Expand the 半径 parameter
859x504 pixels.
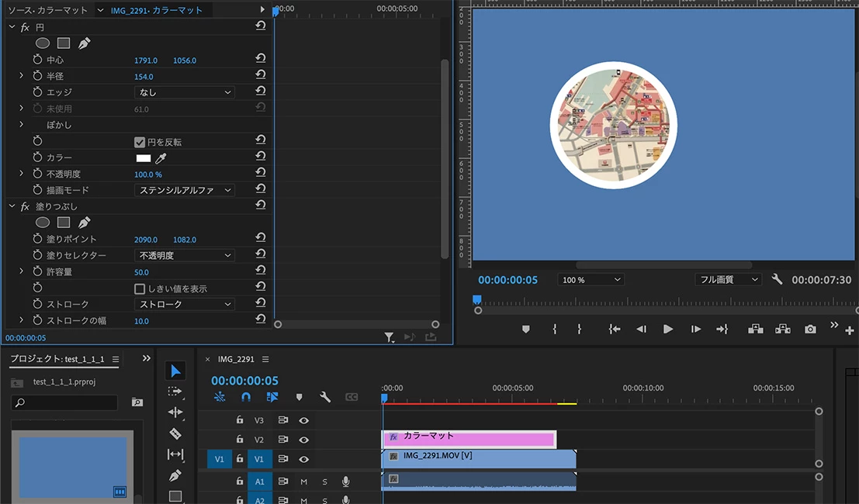tap(22, 75)
